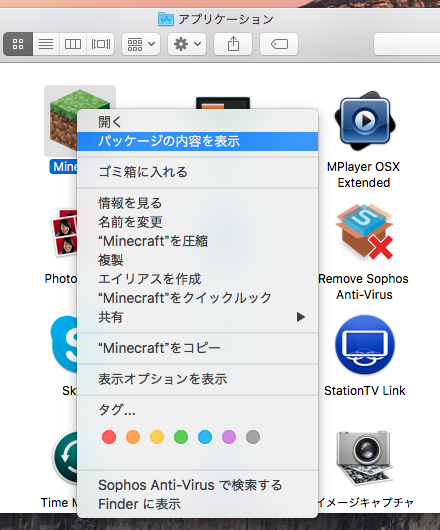Switch Finder to column view
The image size is (440, 530).
[73, 44]
